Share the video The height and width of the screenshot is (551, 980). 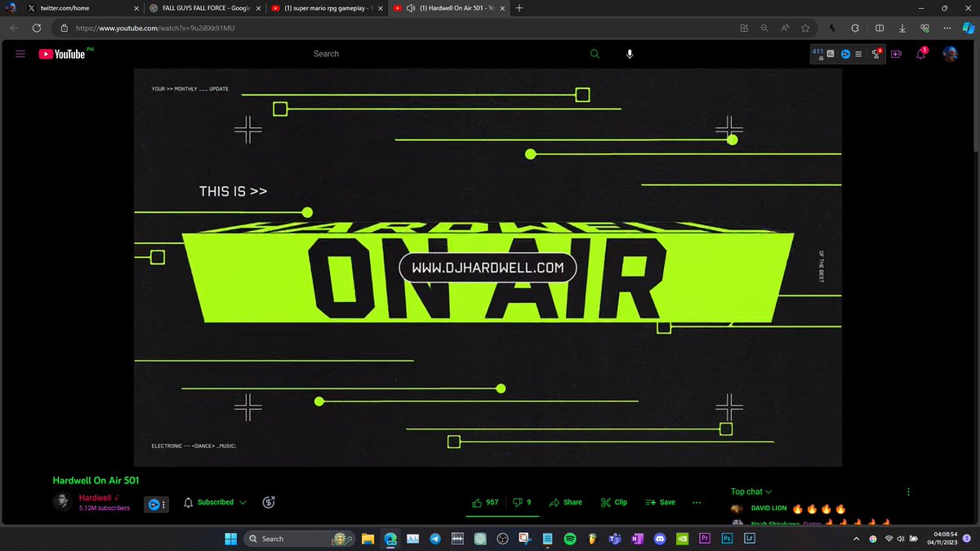[566, 502]
